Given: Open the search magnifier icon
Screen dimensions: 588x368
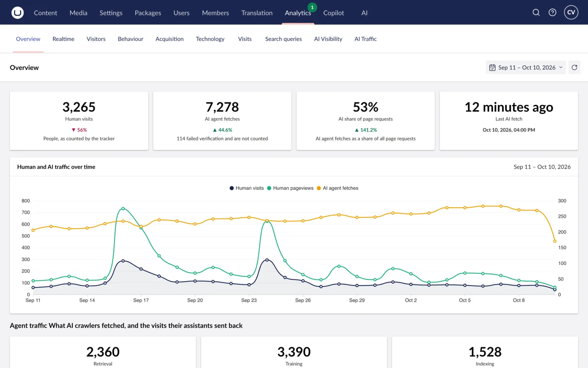Looking at the screenshot, I should tap(536, 13).
